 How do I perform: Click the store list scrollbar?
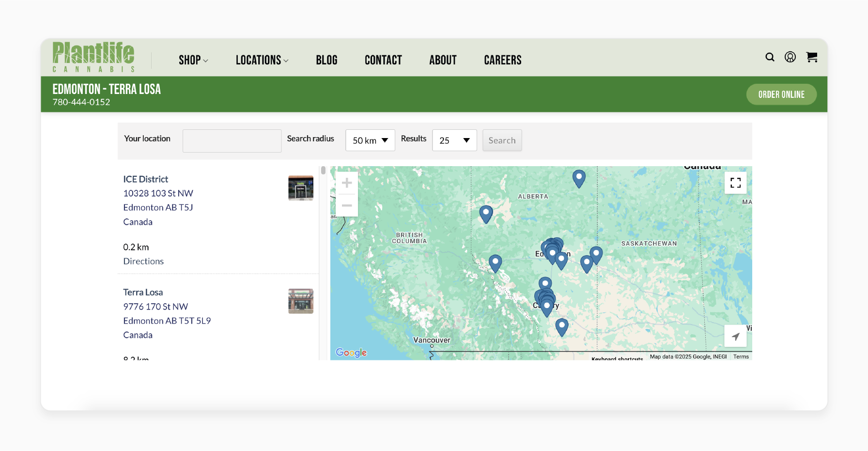point(323,171)
